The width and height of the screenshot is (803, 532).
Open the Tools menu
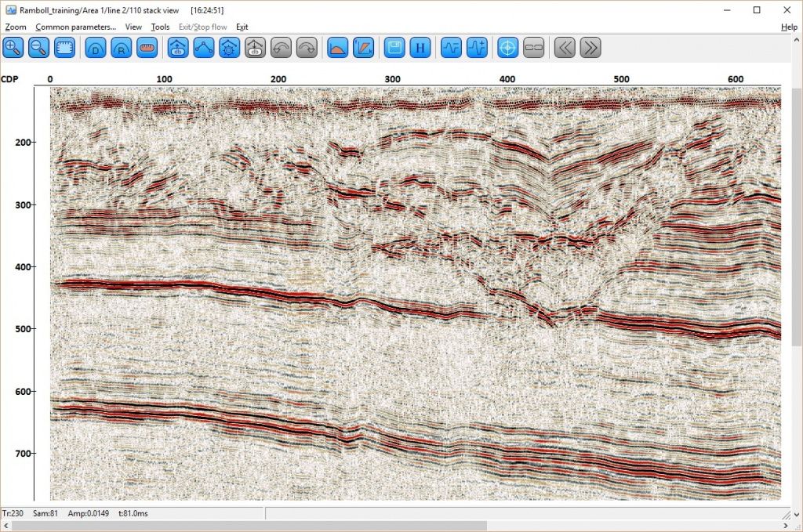(160, 27)
